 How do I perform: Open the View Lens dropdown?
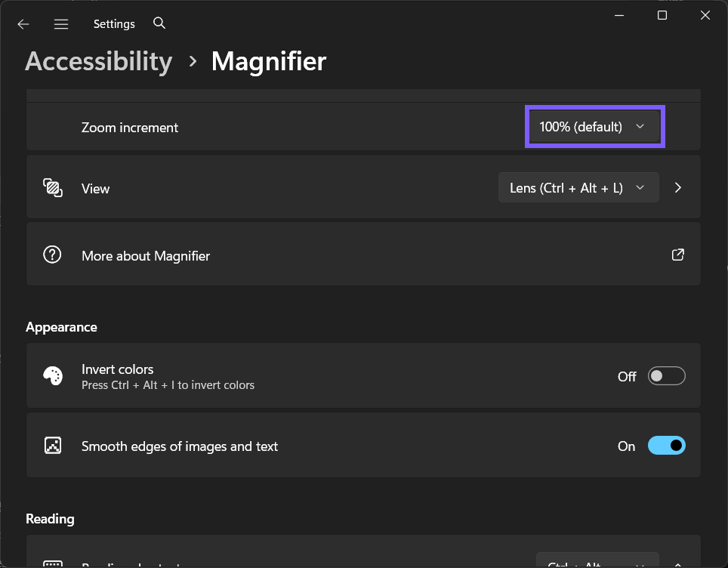point(578,187)
